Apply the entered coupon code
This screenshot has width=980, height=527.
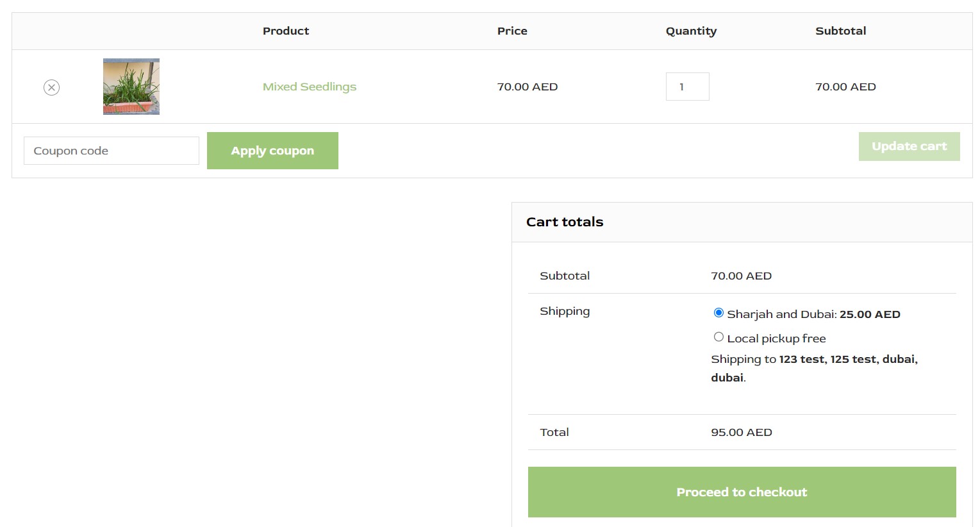pyautogui.click(x=272, y=150)
